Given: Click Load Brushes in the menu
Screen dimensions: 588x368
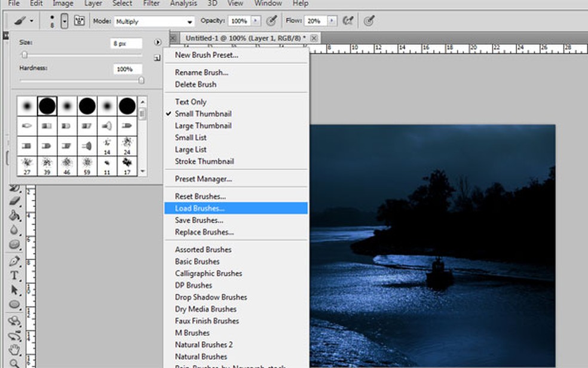Looking at the screenshot, I should click(x=200, y=208).
